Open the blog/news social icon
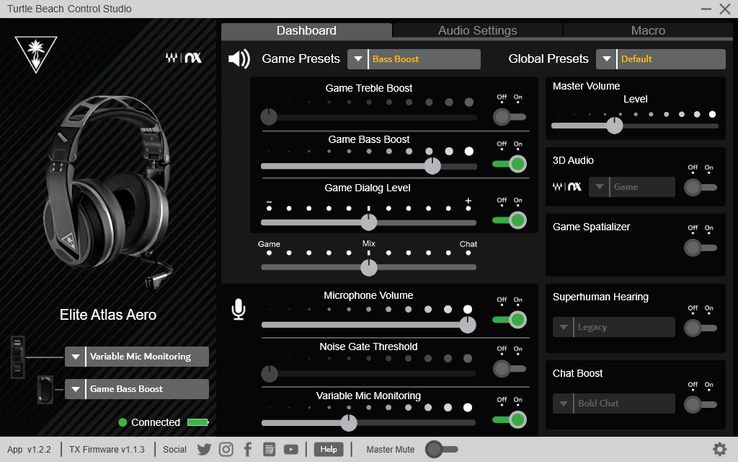Image resolution: width=738 pixels, height=462 pixels. coord(269,450)
